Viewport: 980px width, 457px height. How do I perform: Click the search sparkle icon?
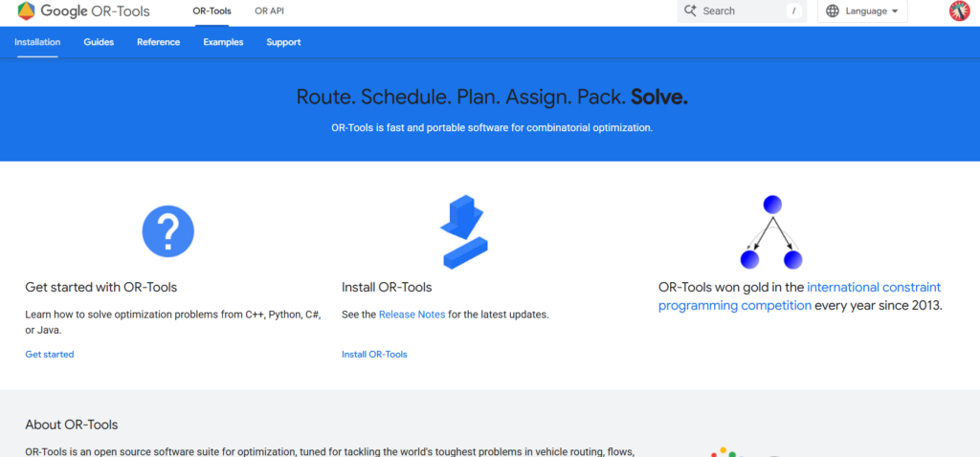coord(690,11)
